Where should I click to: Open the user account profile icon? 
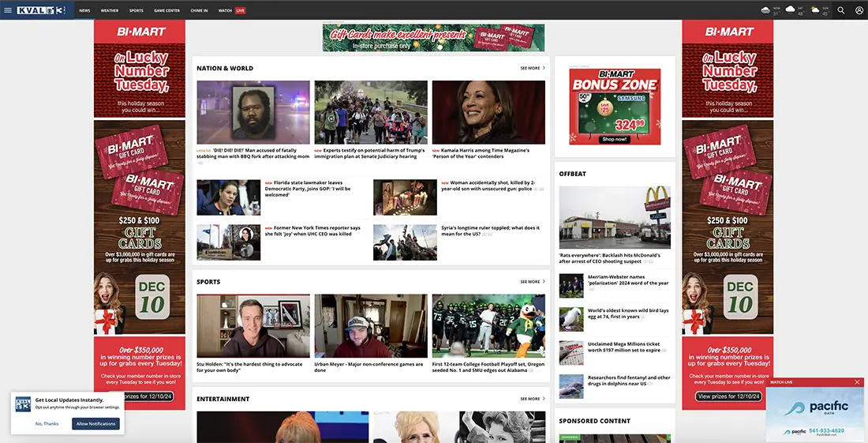click(x=859, y=10)
